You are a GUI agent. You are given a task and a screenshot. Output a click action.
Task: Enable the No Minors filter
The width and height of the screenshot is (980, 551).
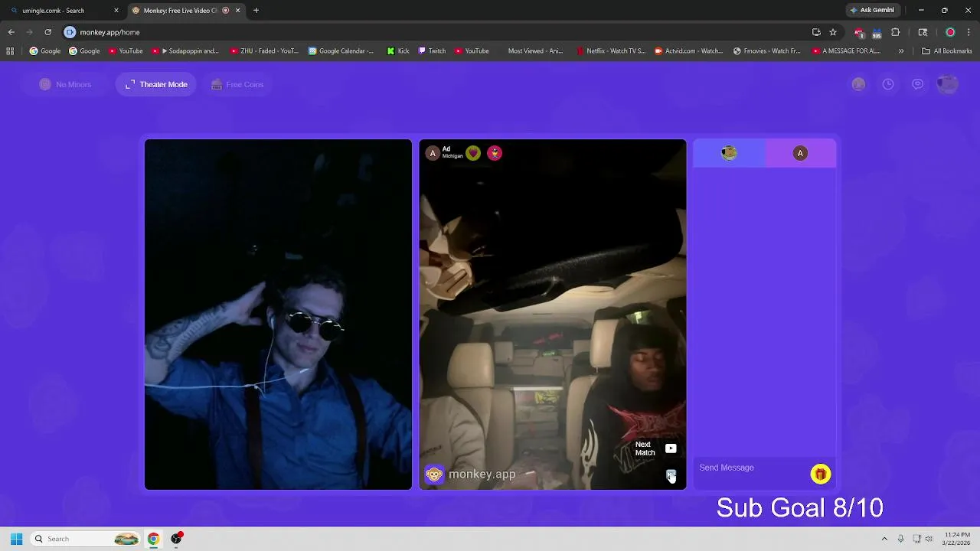coord(65,84)
